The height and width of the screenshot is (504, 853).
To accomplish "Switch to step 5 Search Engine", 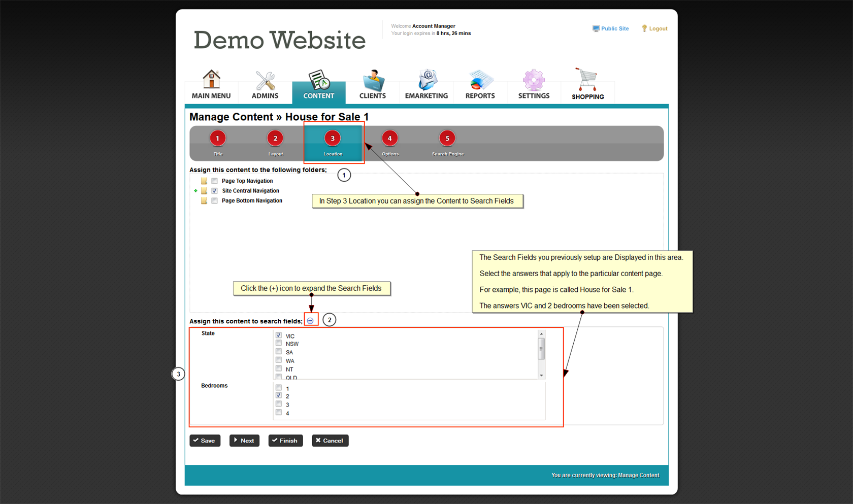I will [x=447, y=139].
